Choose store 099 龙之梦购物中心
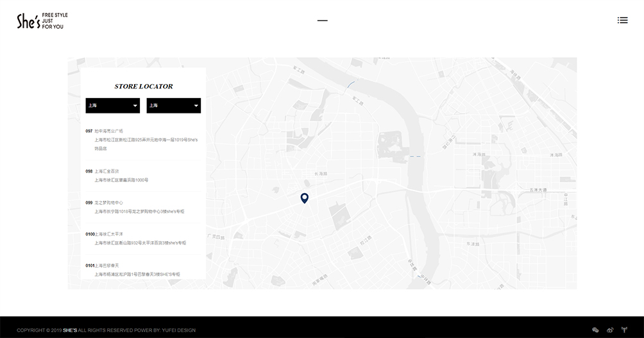The image size is (644, 338). point(108,203)
